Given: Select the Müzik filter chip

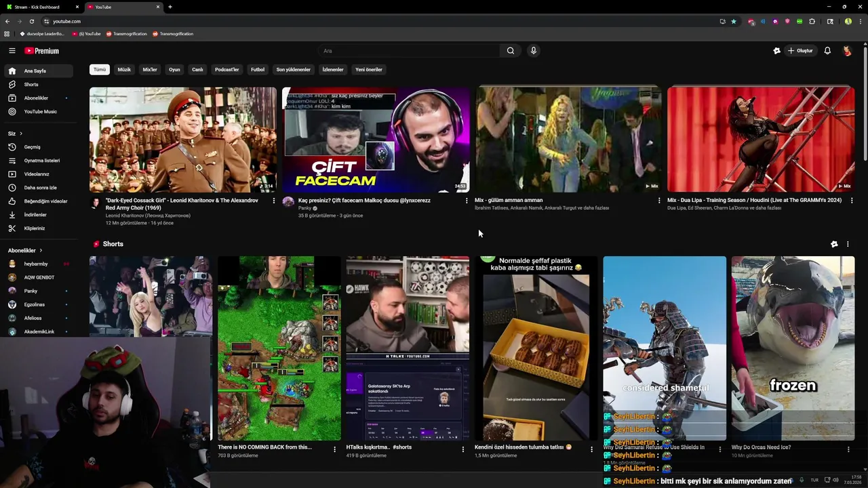Looking at the screenshot, I should point(124,70).
